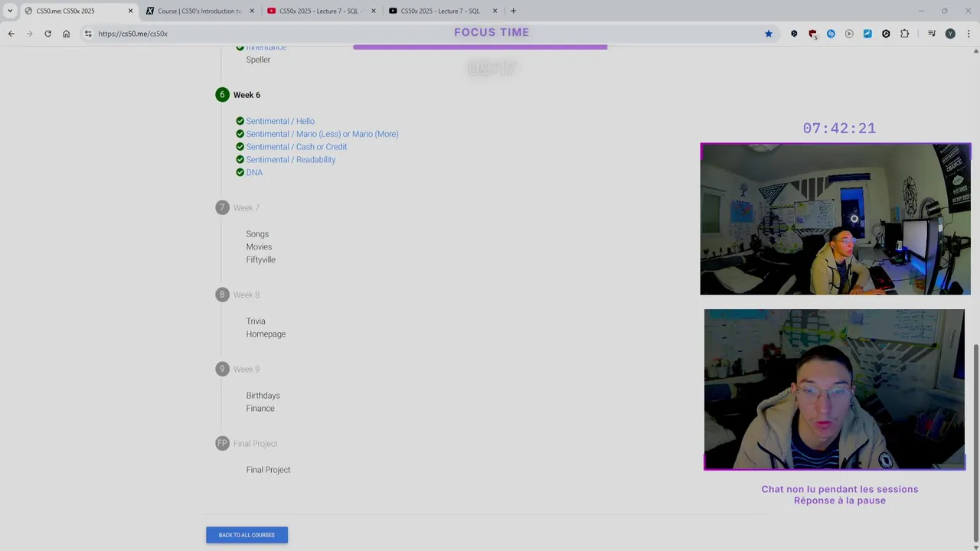
Task: Click the Homepage item under Week 8
Action: coord(266,334)
